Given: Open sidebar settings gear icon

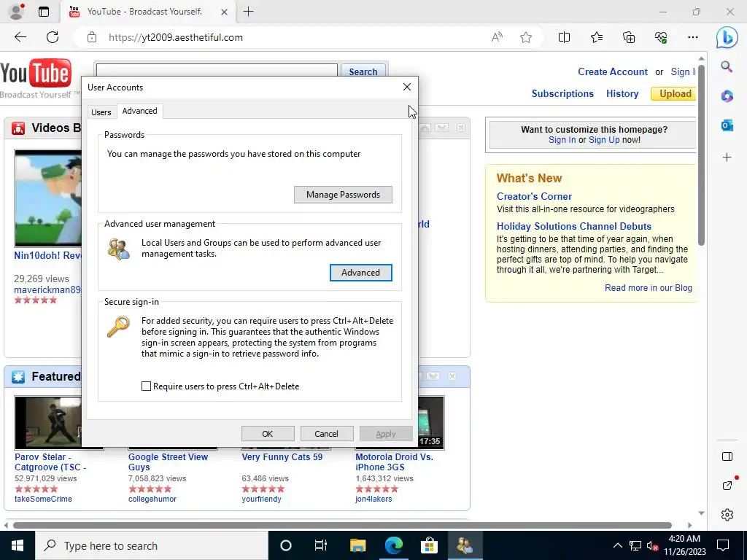Looking at the screenshot, I should pos(727,515).
